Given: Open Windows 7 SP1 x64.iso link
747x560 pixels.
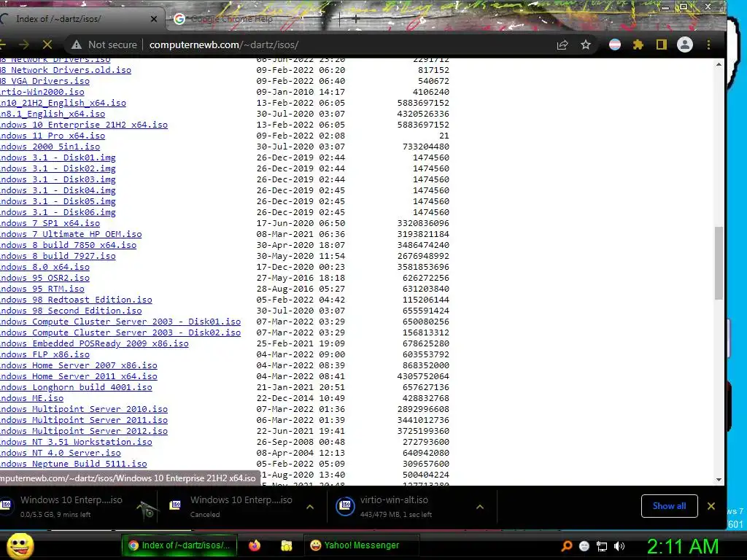Looking at the screenshot, I should click(x=50, y=223).
